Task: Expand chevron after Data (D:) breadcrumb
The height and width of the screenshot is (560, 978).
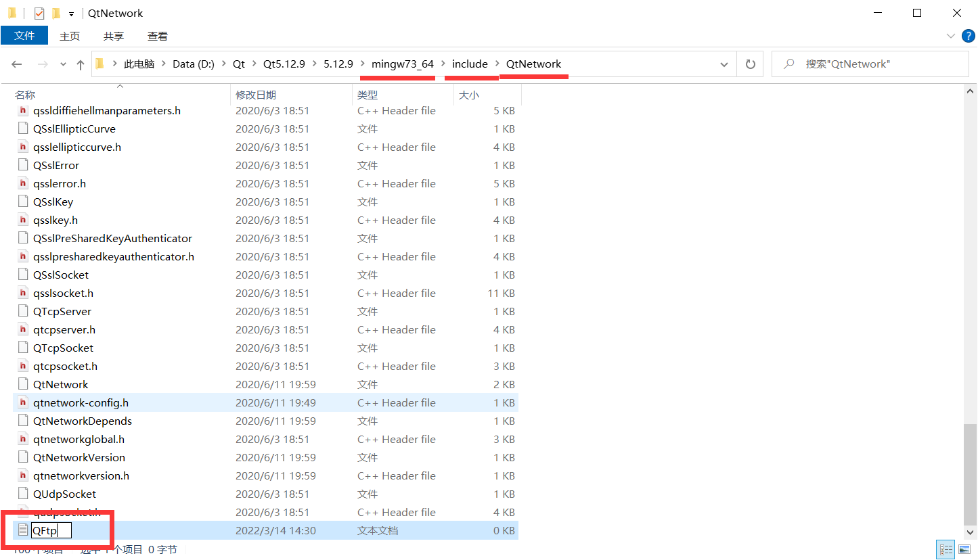Action: click(224, 64)
